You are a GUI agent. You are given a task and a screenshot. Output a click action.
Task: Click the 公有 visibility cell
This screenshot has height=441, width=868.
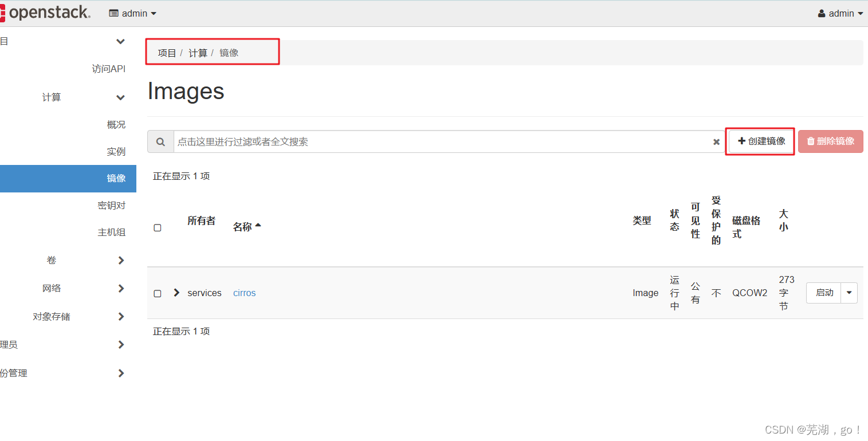click(x=696, y=293)
